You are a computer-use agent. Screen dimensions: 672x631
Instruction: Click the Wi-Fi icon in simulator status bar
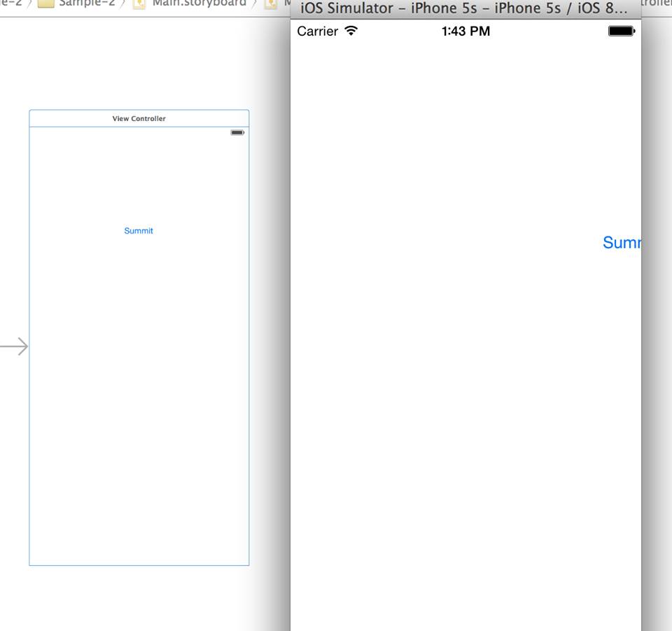(x=351, y=31)
